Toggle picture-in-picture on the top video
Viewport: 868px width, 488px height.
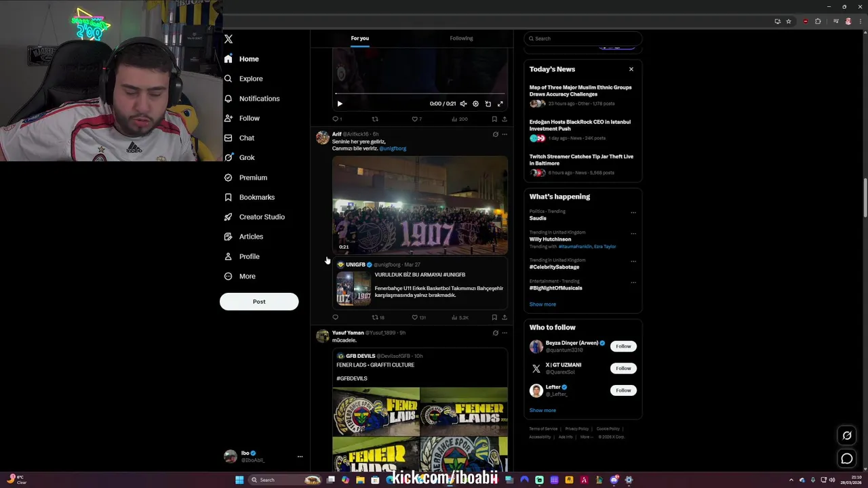pos(488,104)
